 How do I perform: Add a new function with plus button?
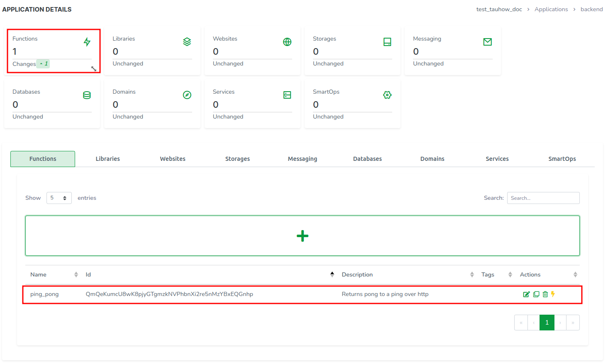pos(303,236)
